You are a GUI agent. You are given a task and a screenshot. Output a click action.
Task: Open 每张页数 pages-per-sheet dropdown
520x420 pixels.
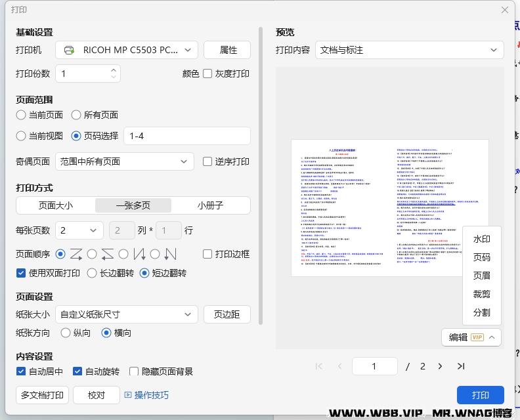79,230
